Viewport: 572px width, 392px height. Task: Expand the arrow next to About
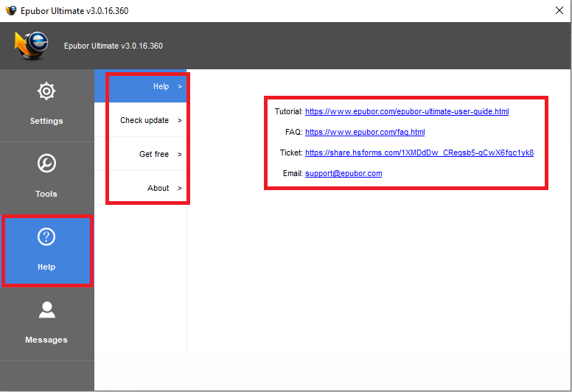(180, 189)
